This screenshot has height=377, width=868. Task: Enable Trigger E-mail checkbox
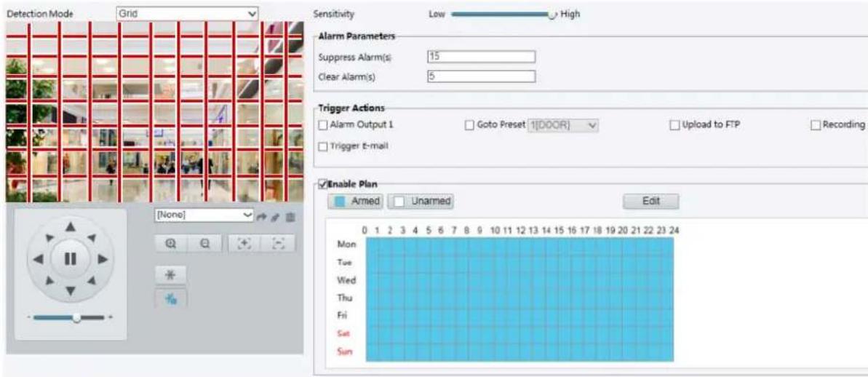(x=323, y=147)
